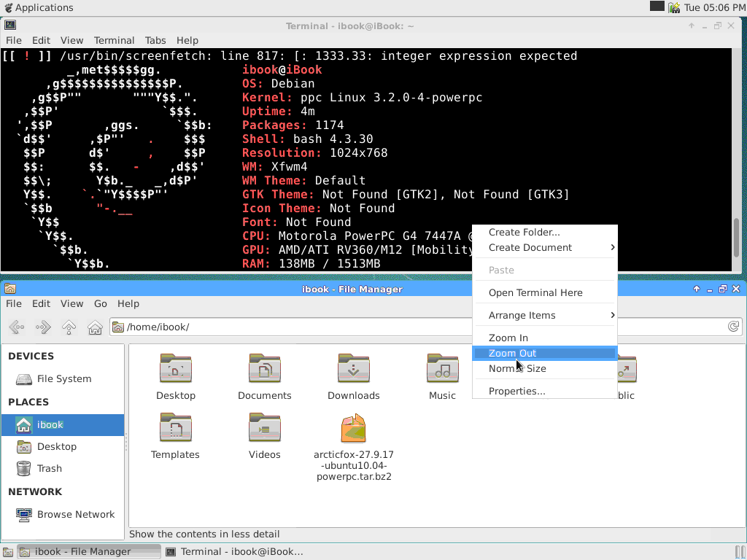Click the forward arrow navigation icon

(x=43, y=327)
